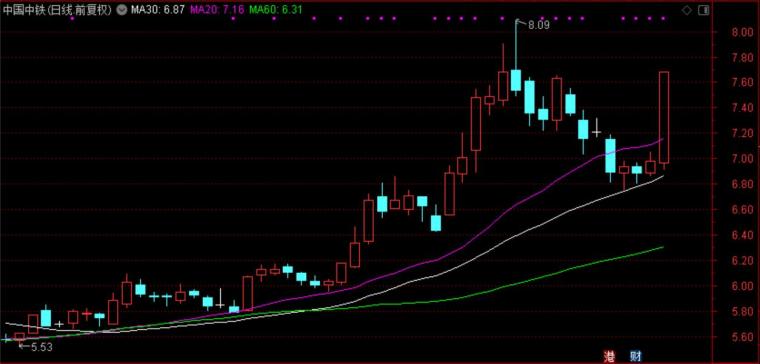The image size is (760, 364).
Task: Click the 8.09 high price annotation
Action: [x=538, y=26]
